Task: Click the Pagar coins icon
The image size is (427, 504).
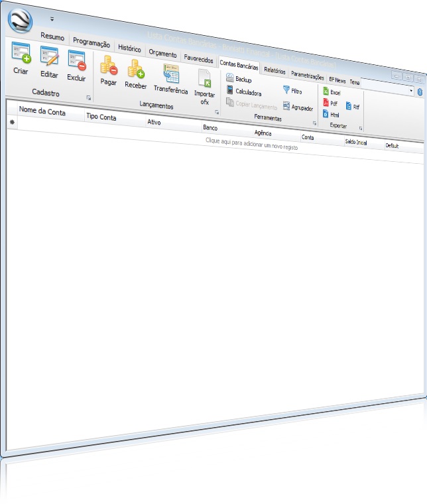Action: 109,65
